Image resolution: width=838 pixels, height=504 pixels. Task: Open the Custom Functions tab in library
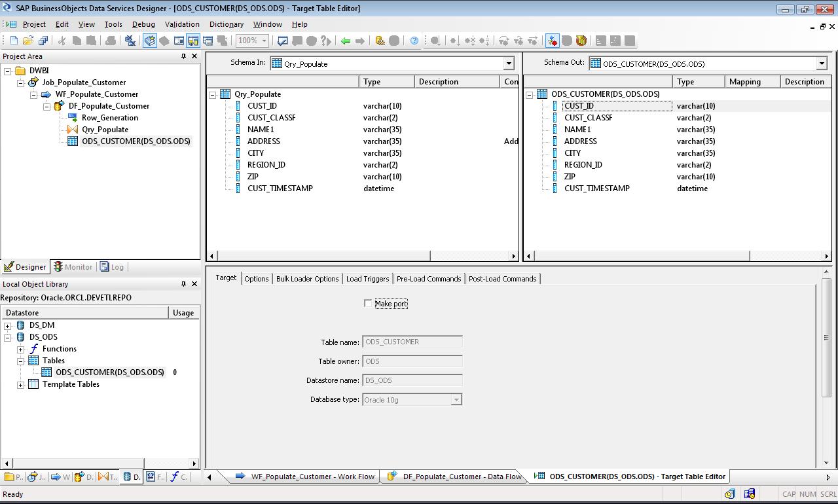[x=179, y=477]
